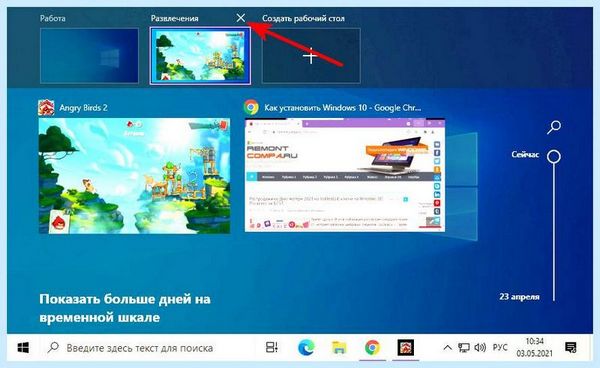Image resolution: width=600 pixels, height=368 pixels.
Task: Switch to Google Chrome on the taskbar
Action: click(x=372, y=348)
